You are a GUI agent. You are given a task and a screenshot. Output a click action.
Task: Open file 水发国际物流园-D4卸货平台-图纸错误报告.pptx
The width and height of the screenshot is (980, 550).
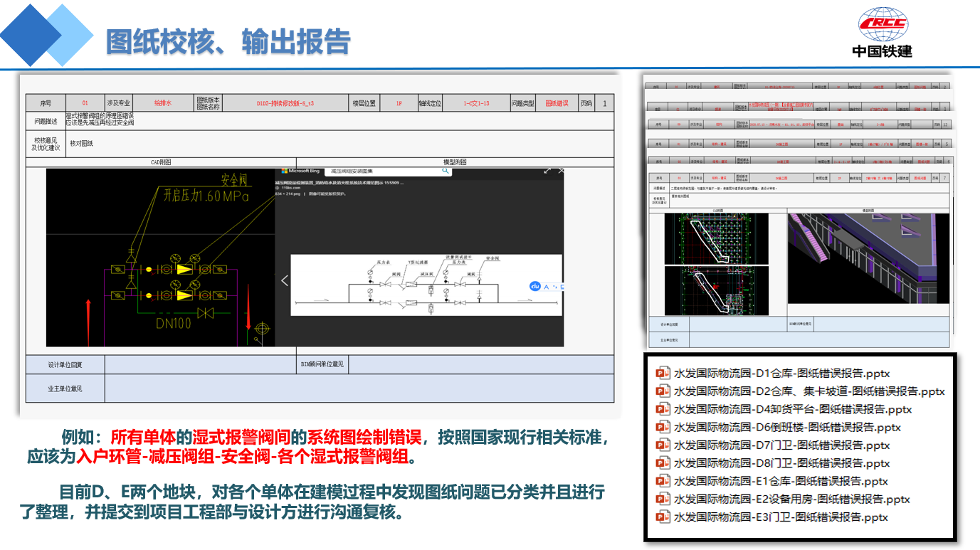point(793,409)
